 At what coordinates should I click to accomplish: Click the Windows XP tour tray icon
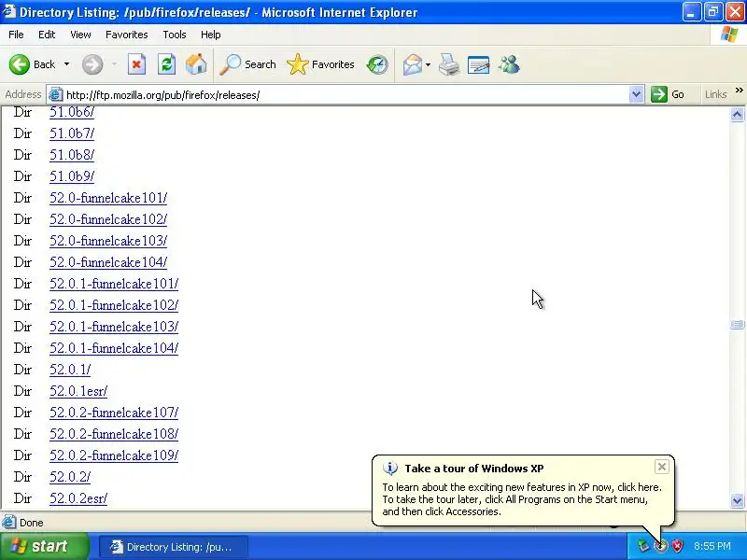coord(660,546)
